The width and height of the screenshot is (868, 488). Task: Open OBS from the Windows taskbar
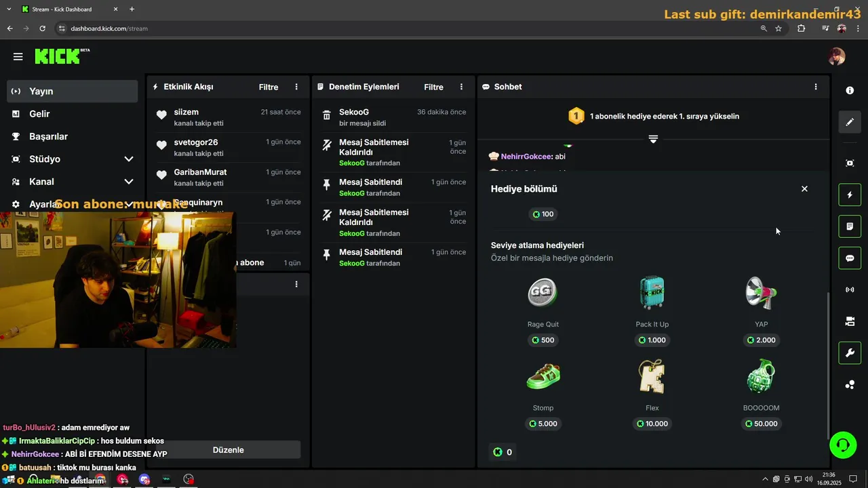(189, 479)
